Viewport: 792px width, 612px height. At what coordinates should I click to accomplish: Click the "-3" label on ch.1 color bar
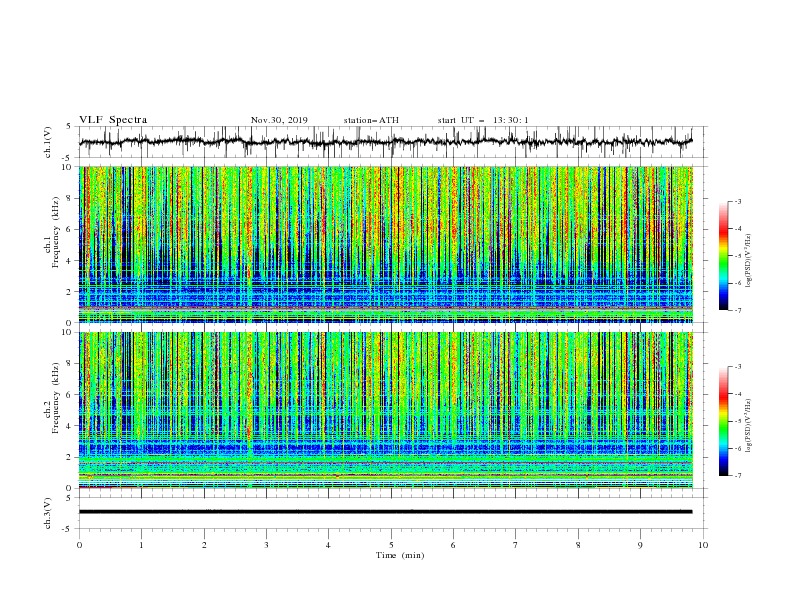pyautogui.click(x=737, y=201)
